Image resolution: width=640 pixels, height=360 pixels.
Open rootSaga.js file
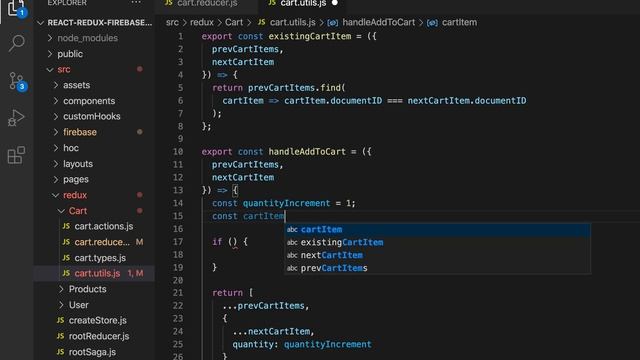[92, 352]
